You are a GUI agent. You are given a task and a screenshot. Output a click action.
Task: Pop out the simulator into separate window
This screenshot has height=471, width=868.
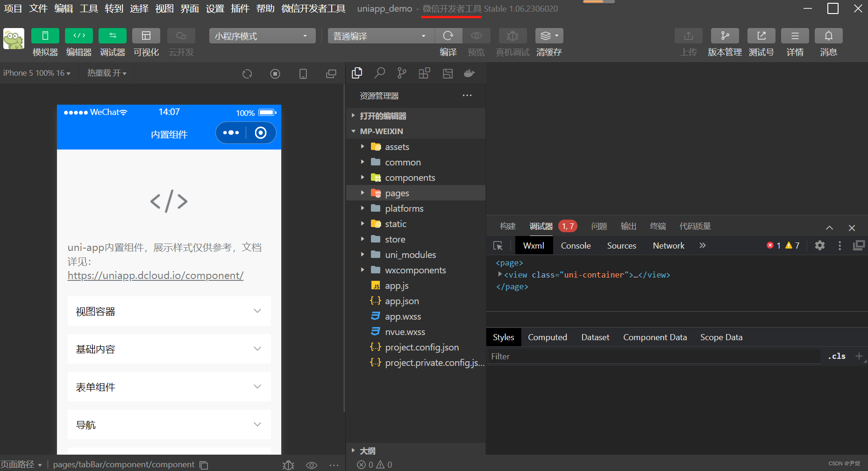tap(331, 74)
